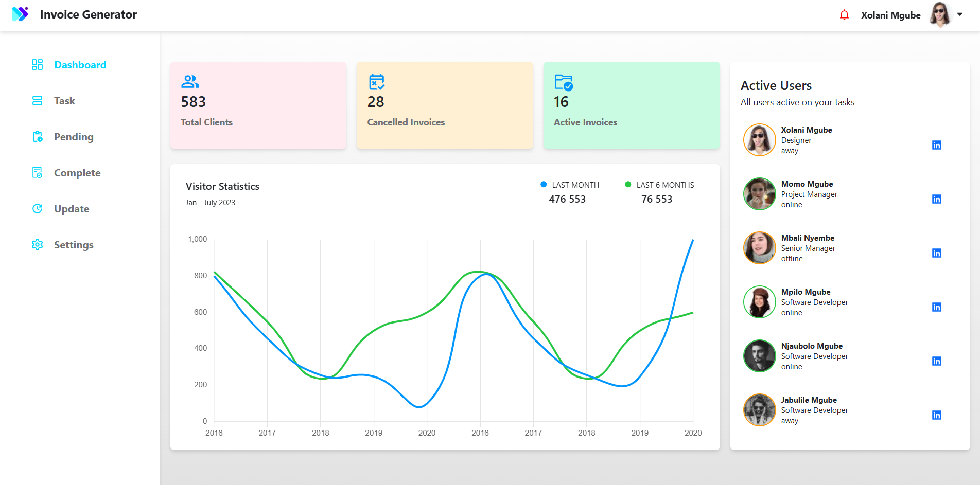980x485 pixels.
Task: Open Jabulile Mgube's LinkedIn icon
Action: [936, 415]
